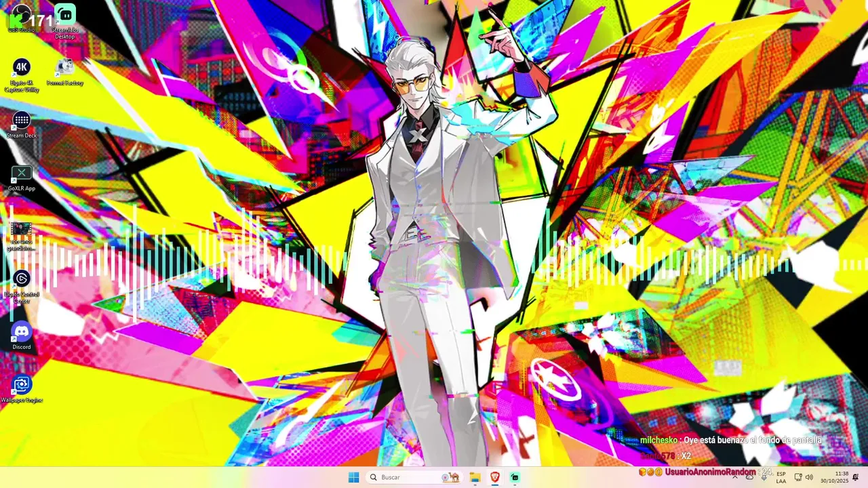Open the volume speaker tray icon
Viewport: 868px width, 488px height.
coord(809,477)
